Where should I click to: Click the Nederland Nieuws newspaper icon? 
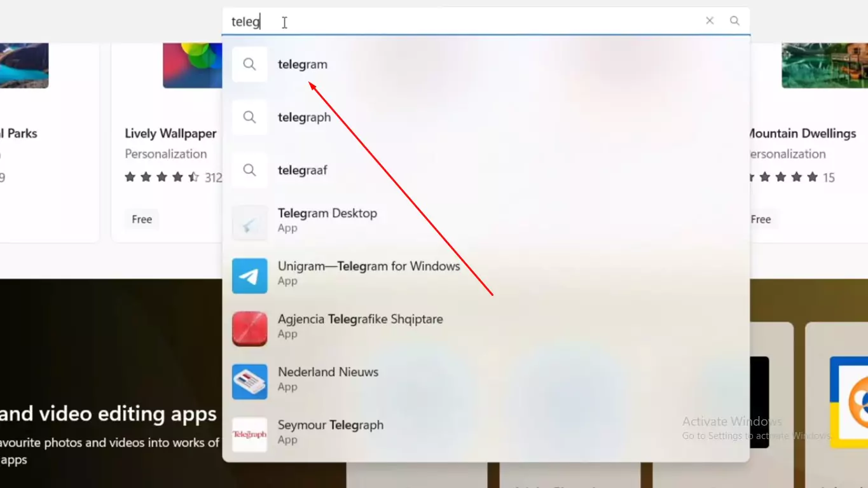[250, 381]
